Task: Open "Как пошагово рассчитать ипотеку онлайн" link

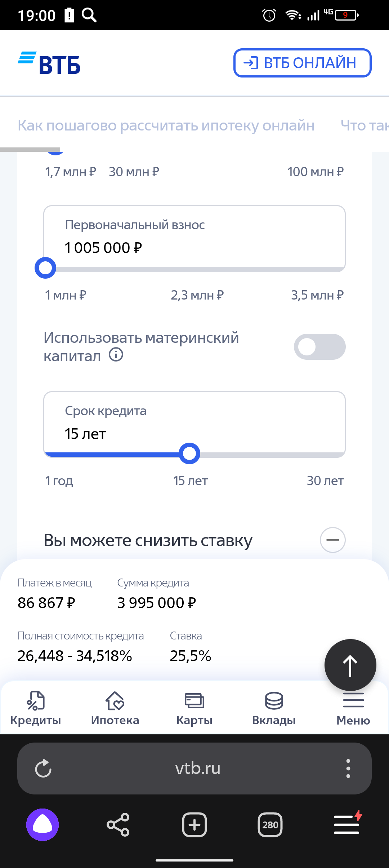Action: click(x=166, y=125)
